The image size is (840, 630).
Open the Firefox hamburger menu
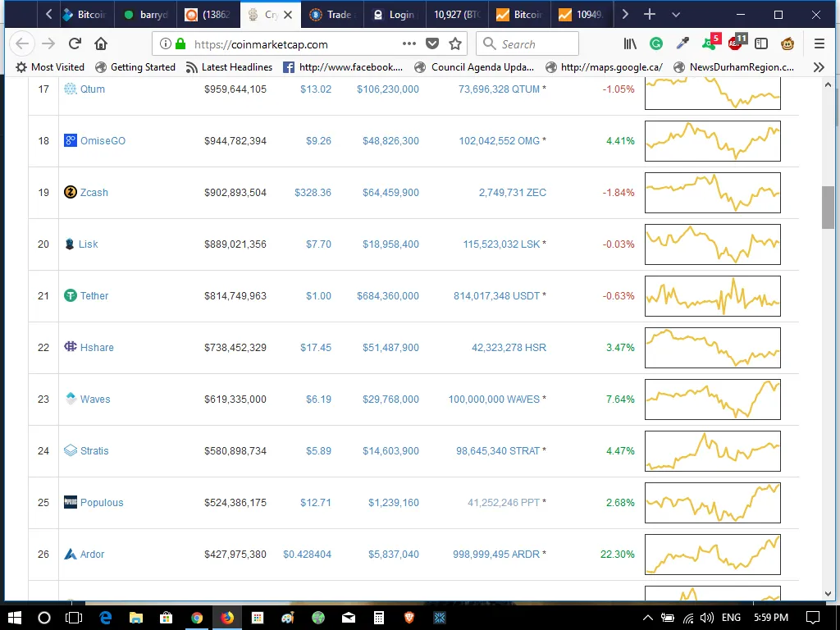click(x=819, y=44)
